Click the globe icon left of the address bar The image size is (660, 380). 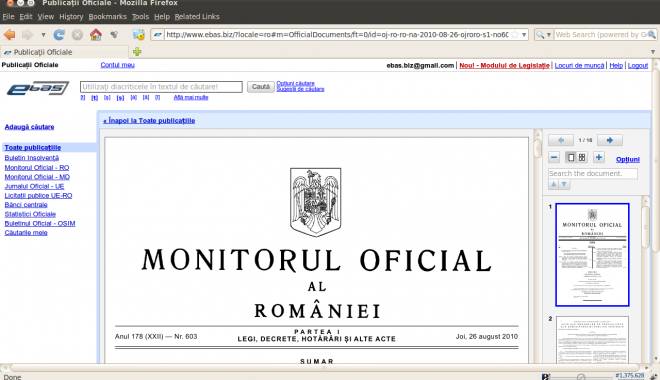(139, 35)
